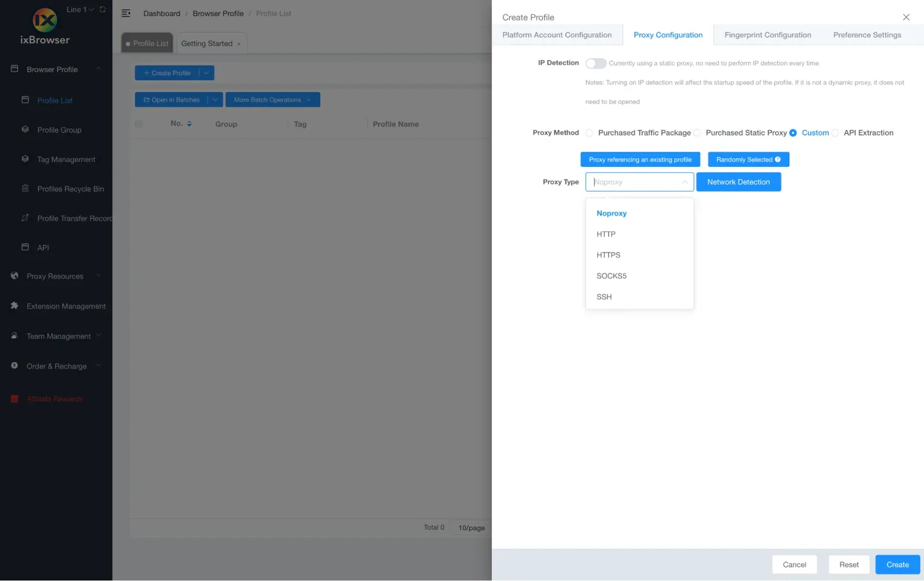
Task: Open the Line 1 dropdown
Action: coord(80,9)
